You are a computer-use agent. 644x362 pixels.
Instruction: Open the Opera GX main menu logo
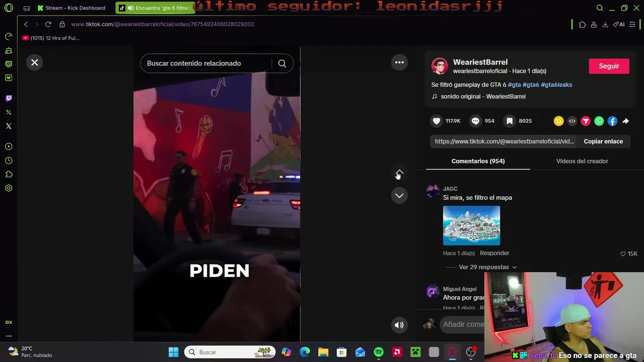point(9,8)
